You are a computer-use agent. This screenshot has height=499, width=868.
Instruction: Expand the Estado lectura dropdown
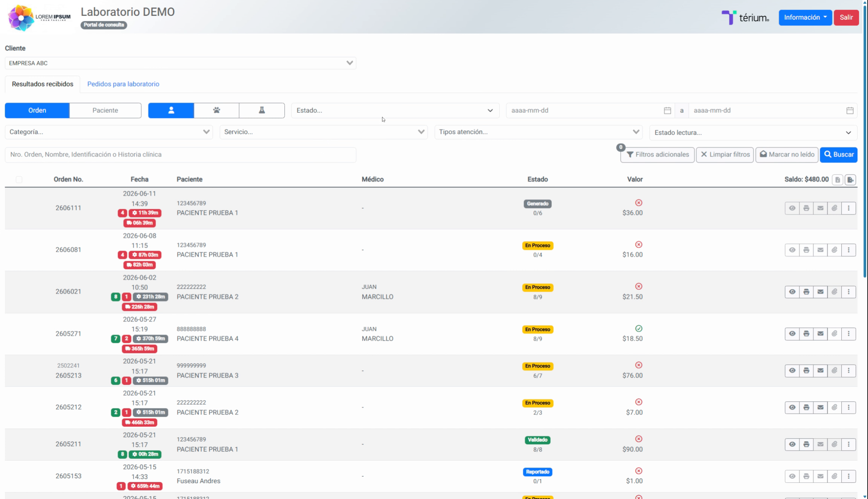(x=753, y=132)
